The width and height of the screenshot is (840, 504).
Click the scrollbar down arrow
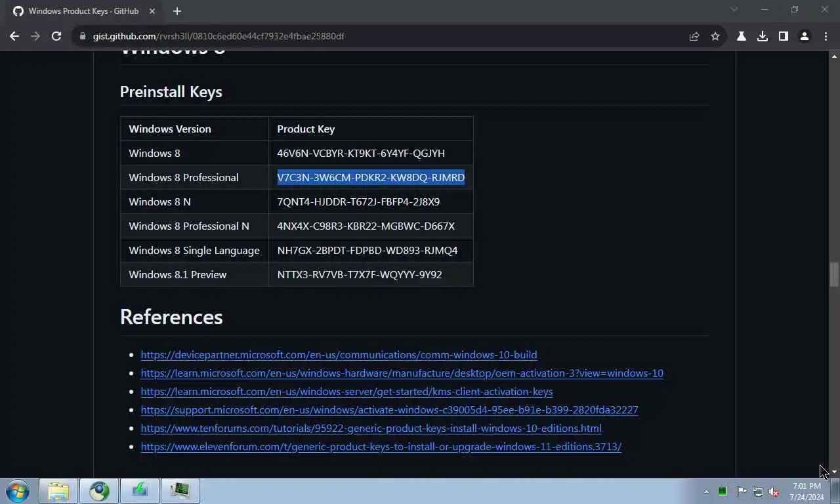834,472
